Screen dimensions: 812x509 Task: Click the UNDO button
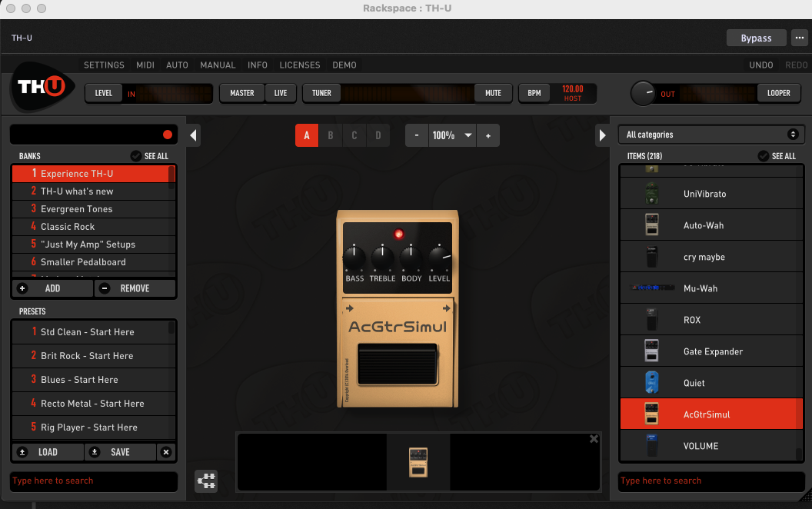[x=760, y=65]
